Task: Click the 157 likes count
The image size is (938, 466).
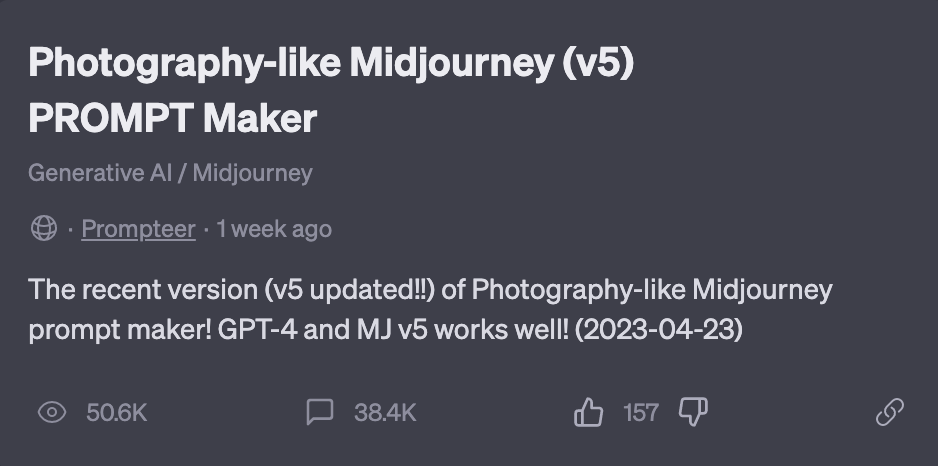Action: (640, 412)
